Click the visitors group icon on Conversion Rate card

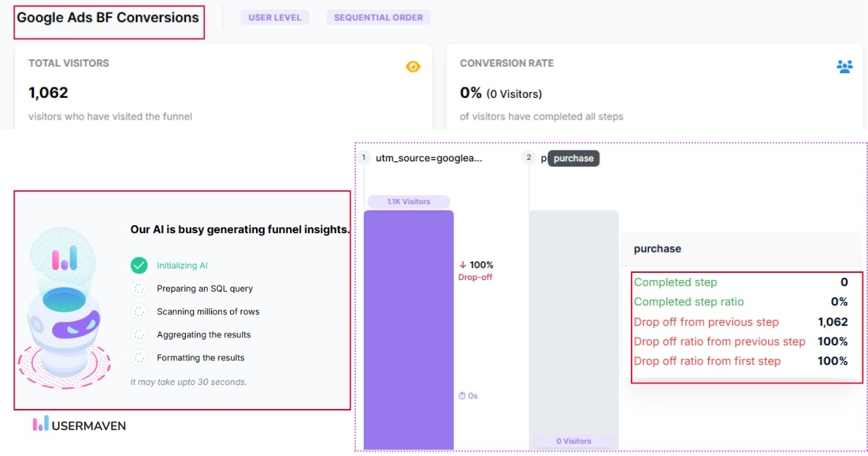coord(843,66)
